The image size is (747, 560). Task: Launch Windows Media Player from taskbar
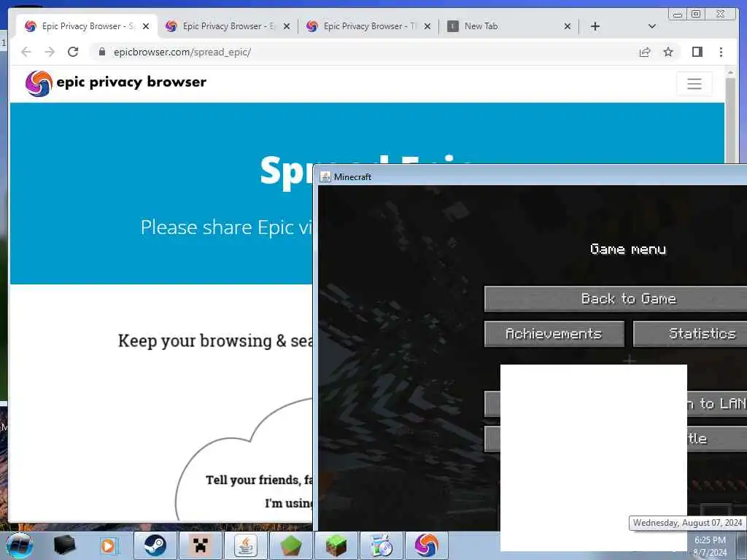pos(108,545)
